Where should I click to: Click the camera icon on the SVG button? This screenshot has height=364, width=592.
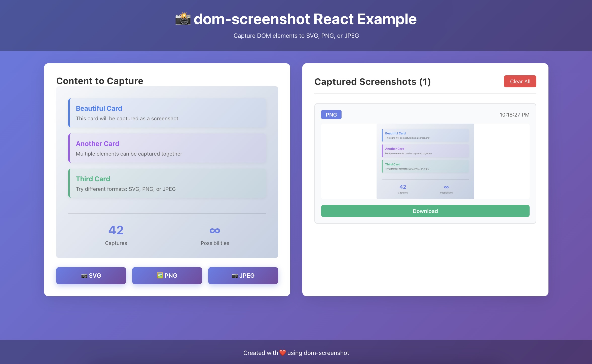84,276
